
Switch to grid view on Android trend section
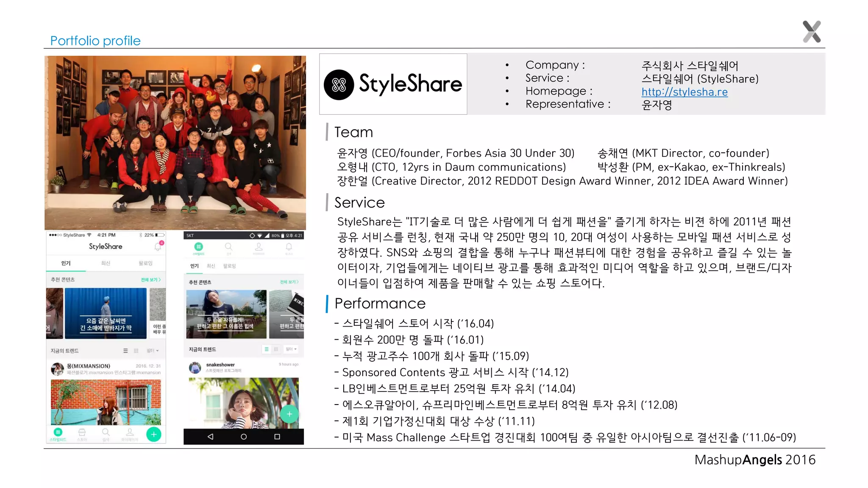(x=276, y=349)
